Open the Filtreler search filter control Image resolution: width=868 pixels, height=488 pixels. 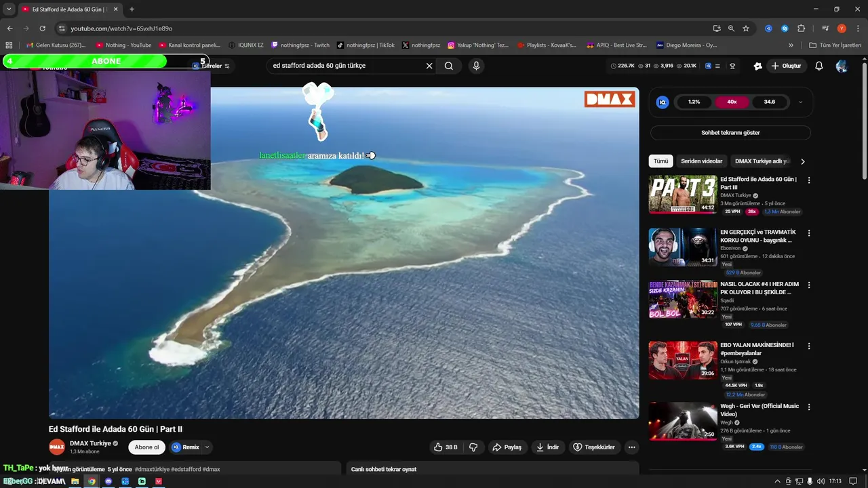coord(212,66)
